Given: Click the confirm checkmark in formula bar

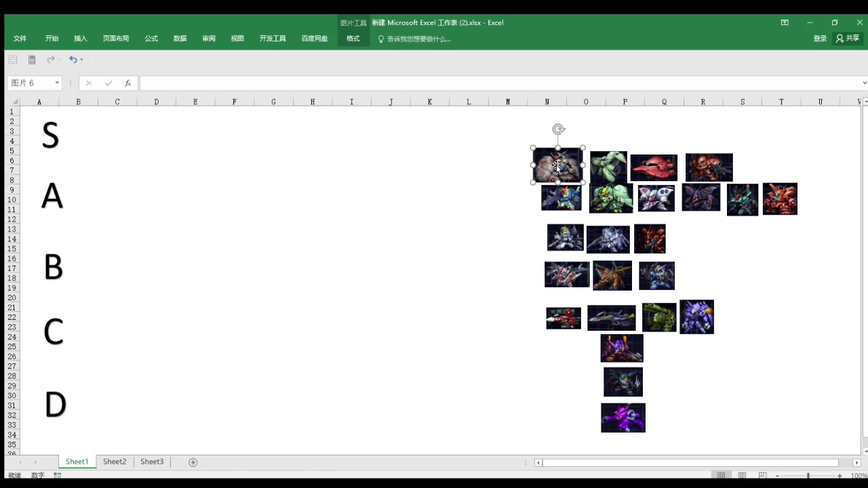Looking at the screenshot, I should pos(108,83).
